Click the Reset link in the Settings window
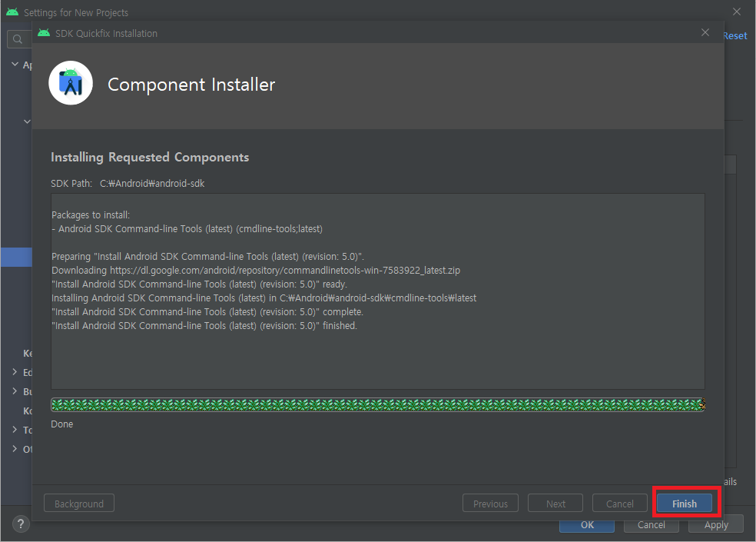Viewport: 756px width, 542px height. 734,35
